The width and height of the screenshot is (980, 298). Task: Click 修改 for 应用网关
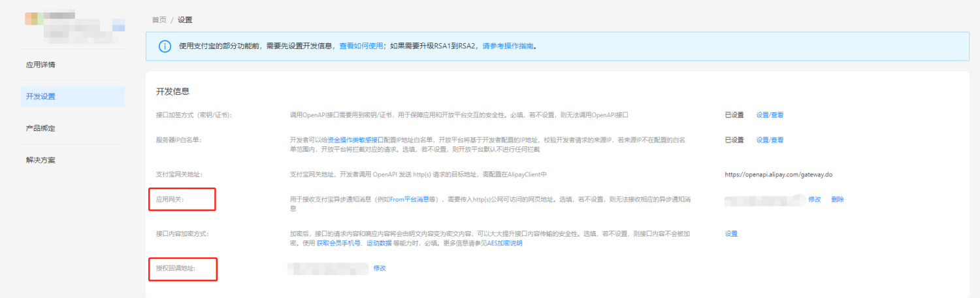pos(814,199)
